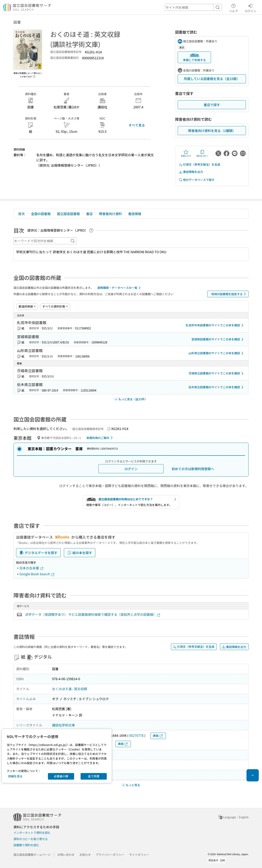Click 初めての方は新規利用登録へ link
This screenshot has width=262, height=868.
click(193, 469)
